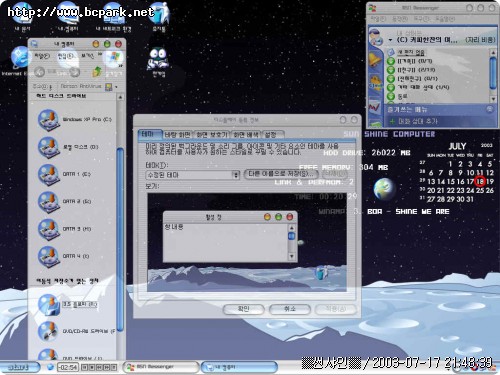
Task: Click the My Computer taskbar button
Action: (x=239, y=367)
